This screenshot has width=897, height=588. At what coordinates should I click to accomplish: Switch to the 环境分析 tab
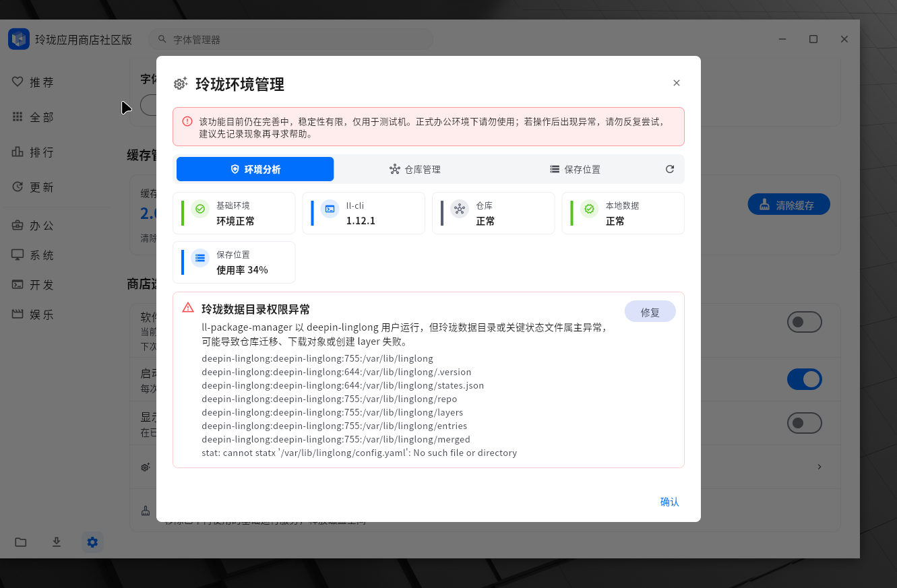255,169
